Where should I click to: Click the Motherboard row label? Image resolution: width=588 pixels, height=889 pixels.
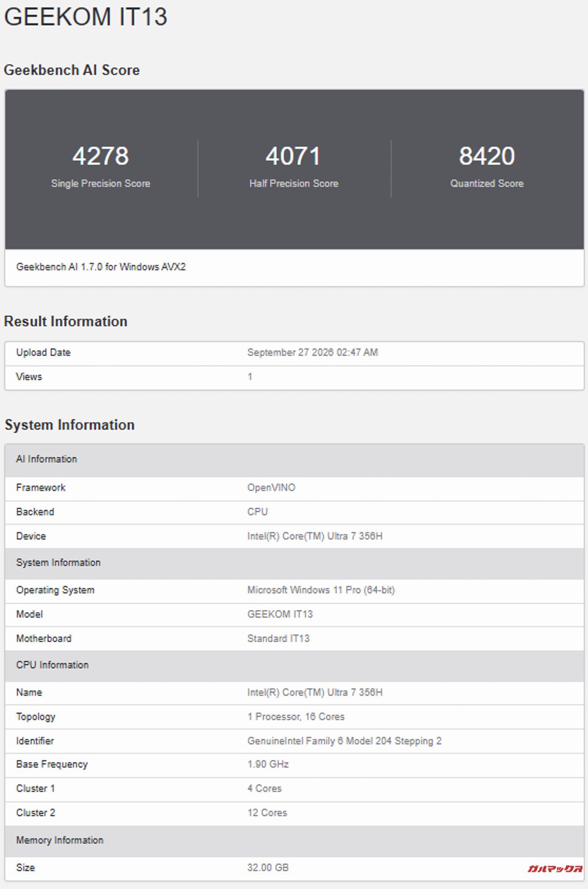click(x=44, y=639)
